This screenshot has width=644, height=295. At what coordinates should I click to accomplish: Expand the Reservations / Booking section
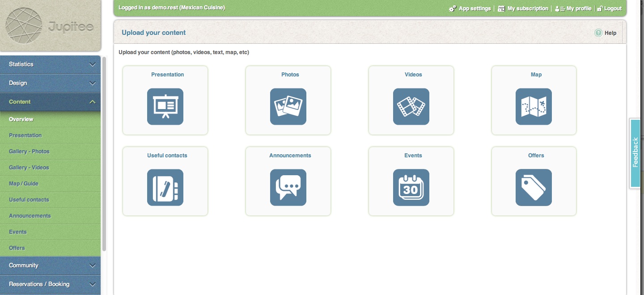50,284
